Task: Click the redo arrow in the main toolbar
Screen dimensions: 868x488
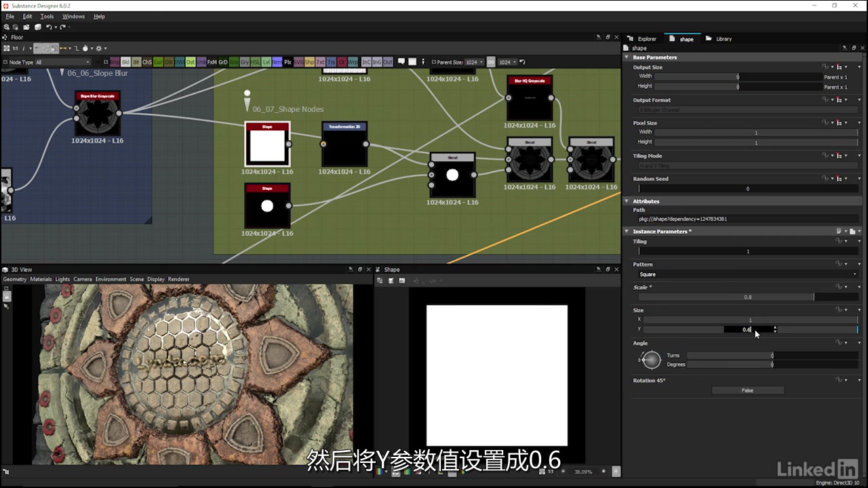Action: (62, 27)
